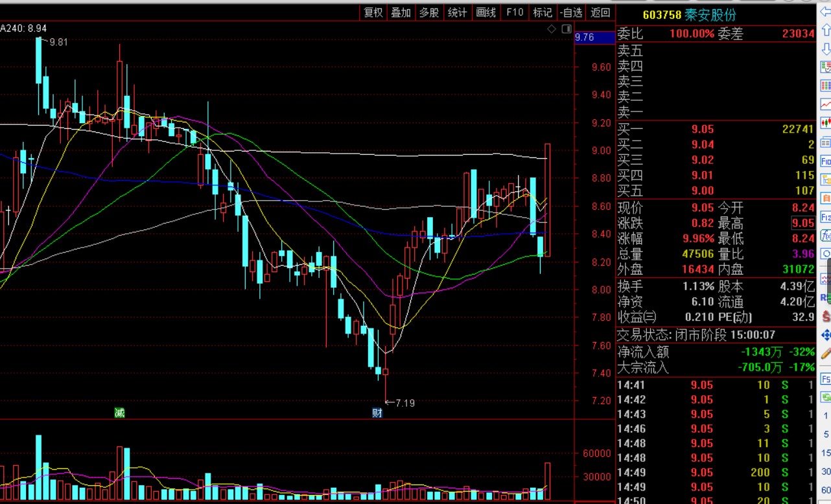Open the news document icon in sidebar
This screenshot has width=831, height=504.
[825, 142]
